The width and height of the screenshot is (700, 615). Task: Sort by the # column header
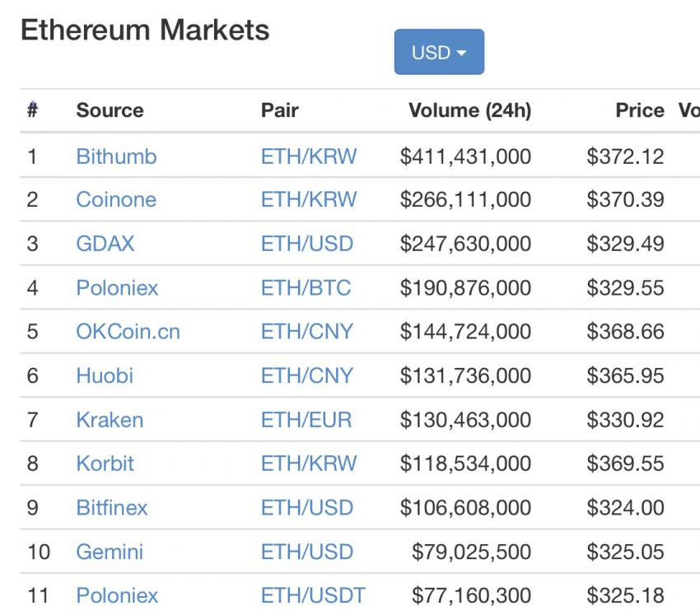point(32,109)
